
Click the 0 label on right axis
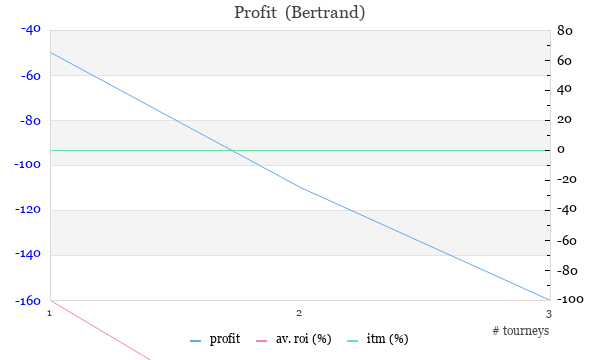[561, 150]
